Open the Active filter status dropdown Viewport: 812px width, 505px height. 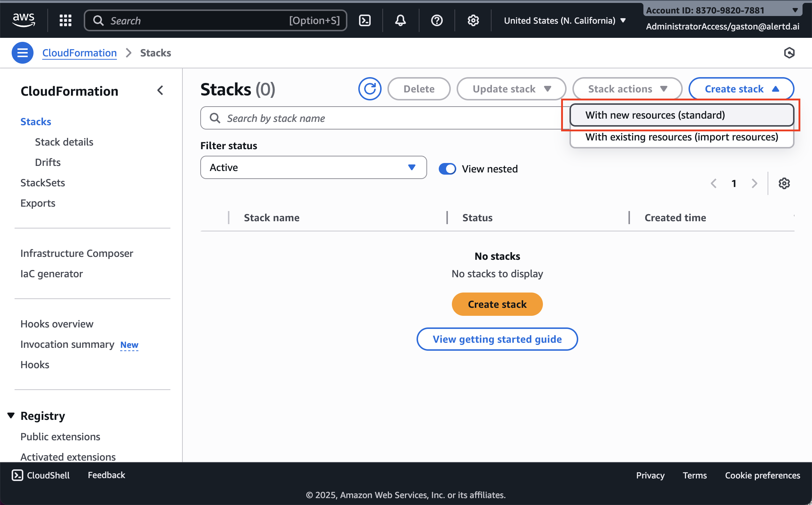click(313, 167)
